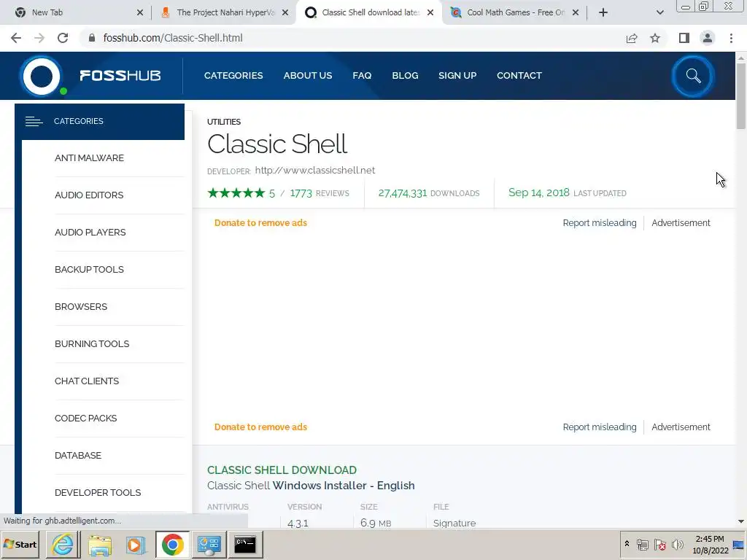Open the search magnifier button
Screen dimensions: 747x560
[693, 76]
